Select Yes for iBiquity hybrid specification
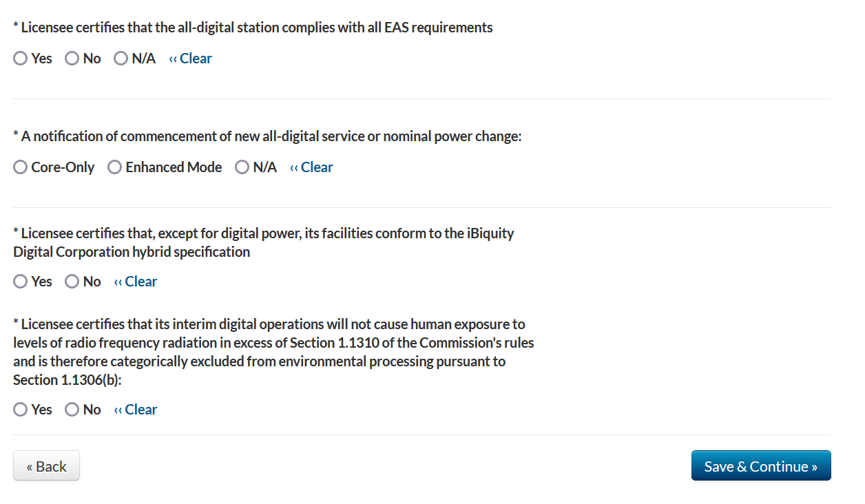Screen dimensions: 865x504 point(21,282)
